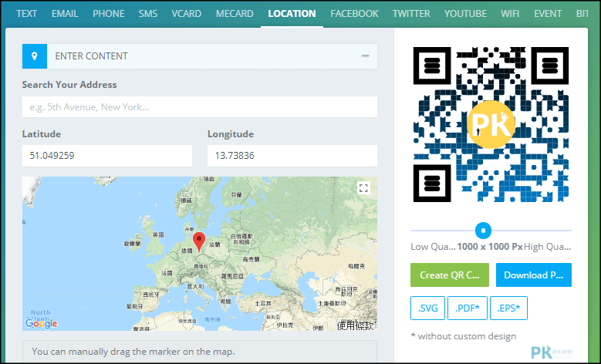601x364 pixels.
Task: Click the red marker on the map
Action: click(198, 242)
